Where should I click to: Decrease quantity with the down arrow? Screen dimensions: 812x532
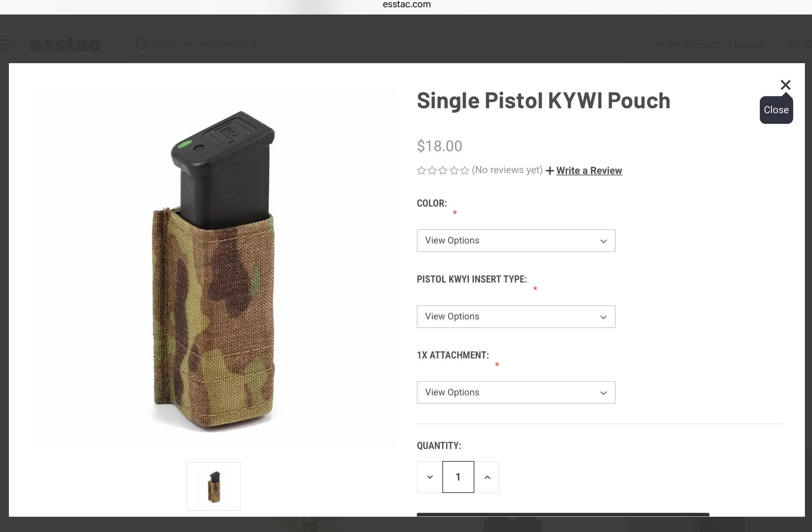430,477
